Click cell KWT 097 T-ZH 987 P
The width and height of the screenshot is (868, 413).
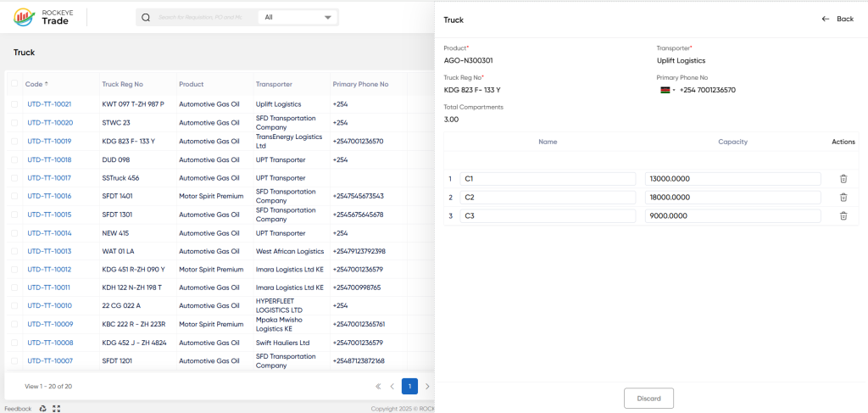133,104
